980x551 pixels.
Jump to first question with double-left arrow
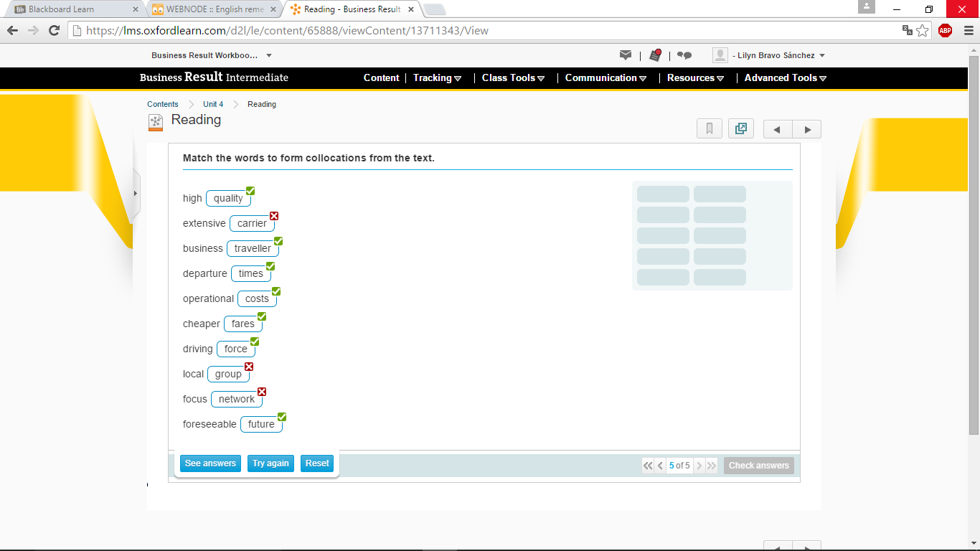(648, 466)
